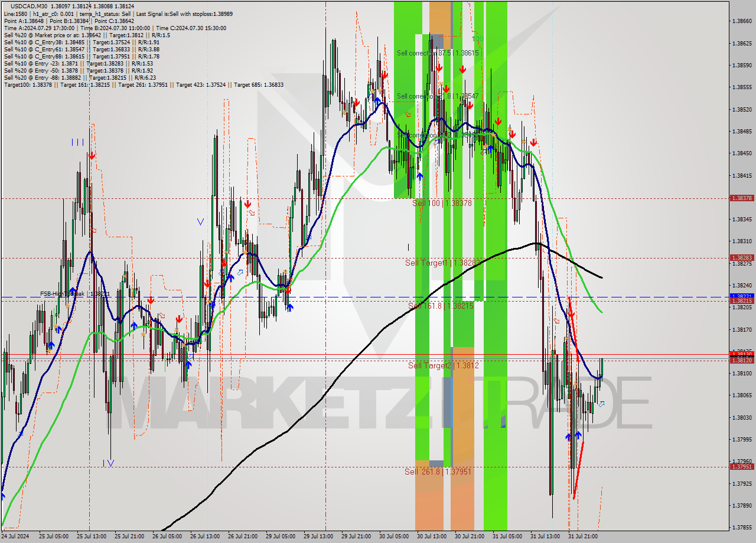Click the blue 'I I I' wave label
The image size is (756, 543).
pos(78,142)
